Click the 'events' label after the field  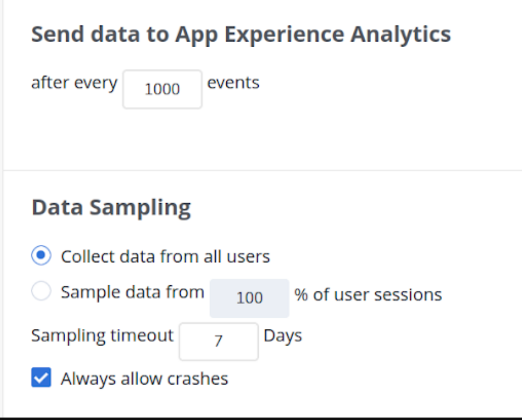tap(233, 83)
